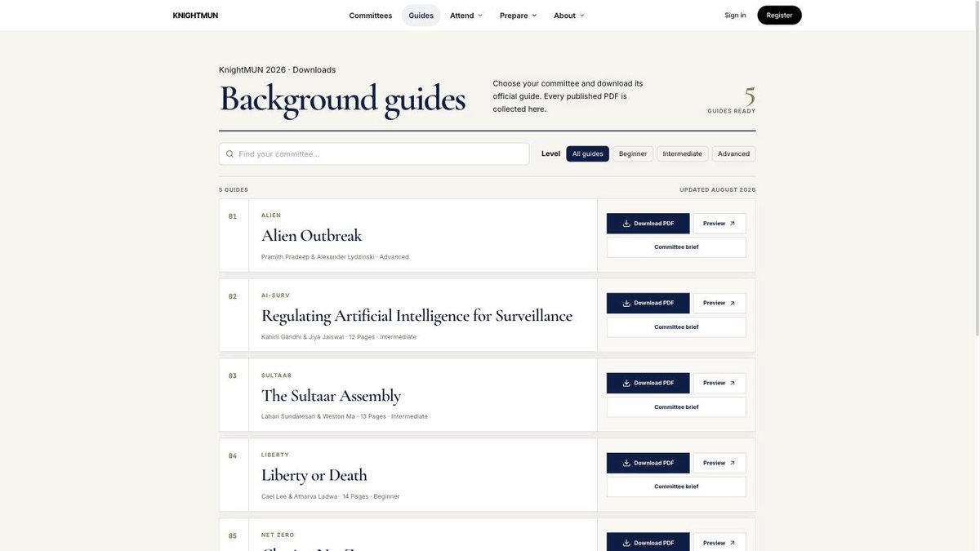Screen dimensions: 980x551
Task: Click Preview arrow icon in Sultaar row
Action: point(733,383)
